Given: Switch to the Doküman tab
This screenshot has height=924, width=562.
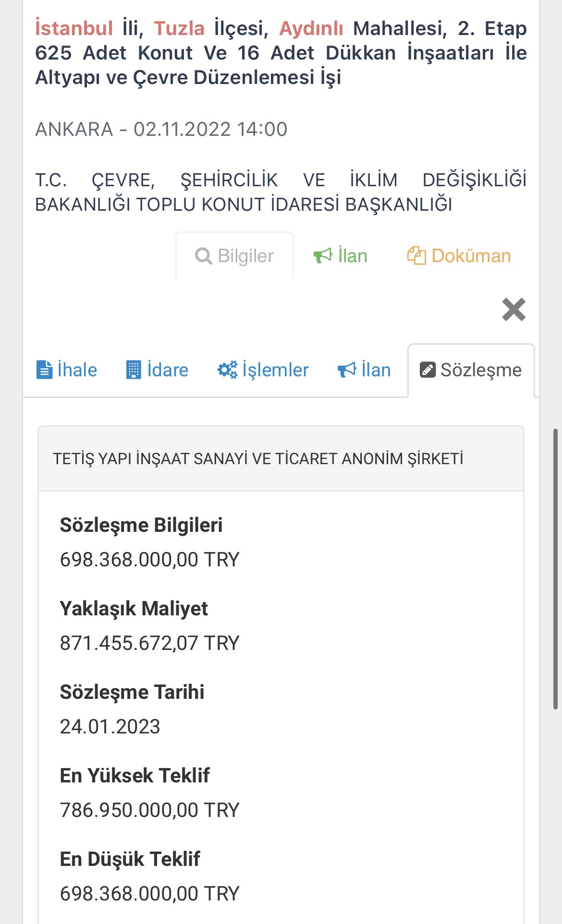Looking at the screenshot, I should coord(471,256).
